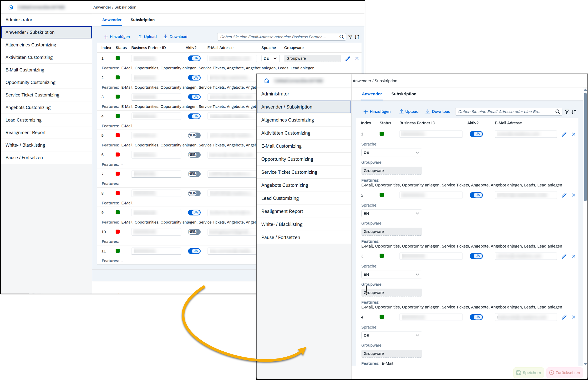Toggle the Aktiv switch for user 5 in the back window

194,135
